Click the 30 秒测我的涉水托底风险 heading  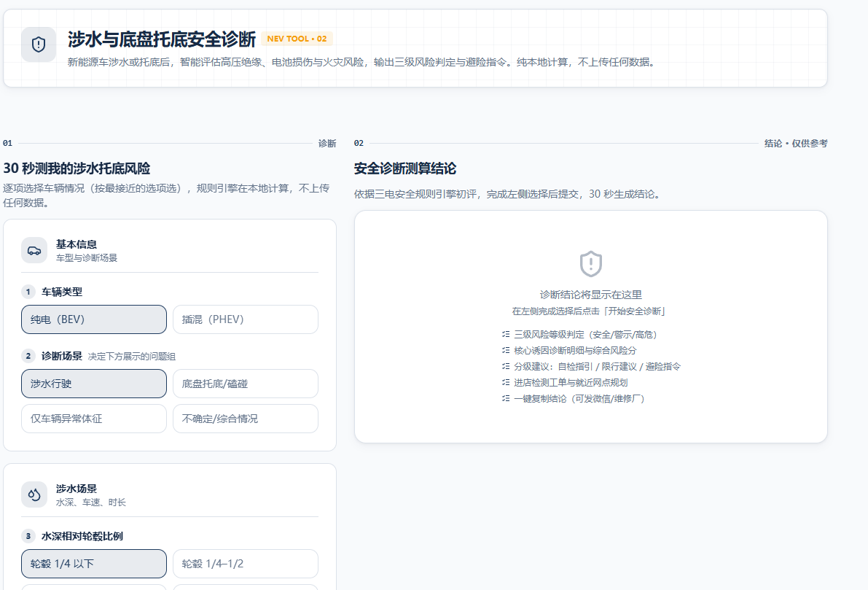(x=77, y=168)
